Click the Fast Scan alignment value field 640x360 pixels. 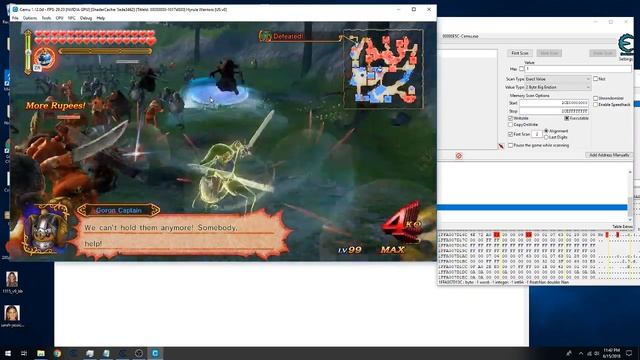click(537, 134)
